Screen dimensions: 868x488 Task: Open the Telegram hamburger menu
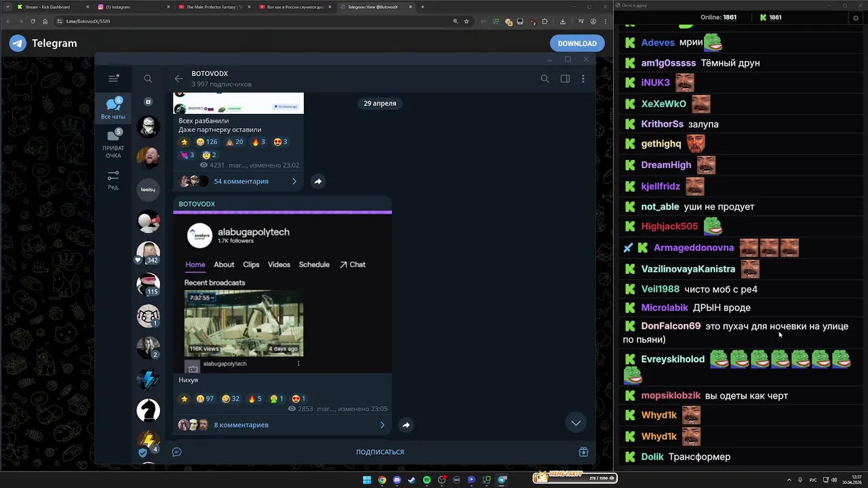[113, 79]
